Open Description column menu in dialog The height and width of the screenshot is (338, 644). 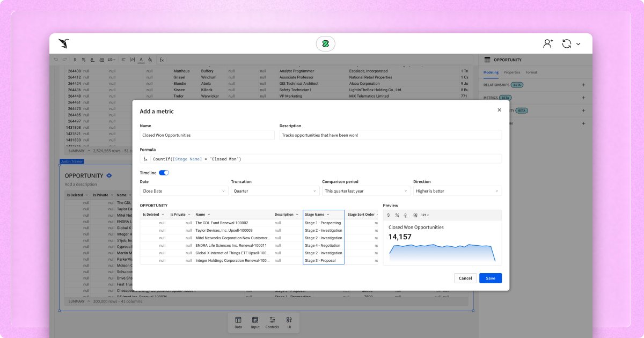pyautogui.click(x=297, y=215)
